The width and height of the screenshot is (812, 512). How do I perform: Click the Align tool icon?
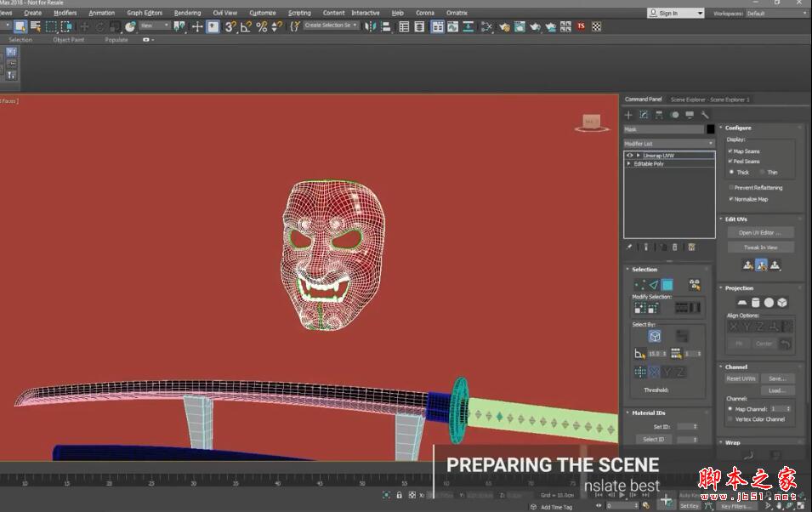386,26
